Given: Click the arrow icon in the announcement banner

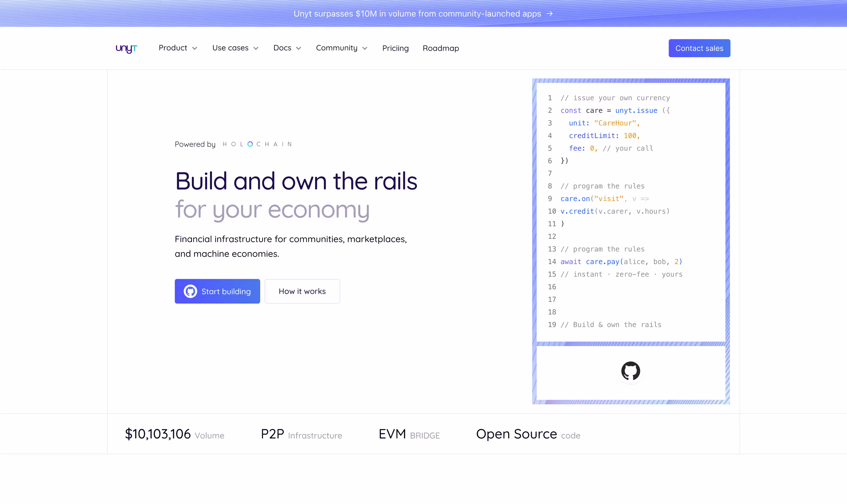Looking at the screenshot, I should 549,14.
